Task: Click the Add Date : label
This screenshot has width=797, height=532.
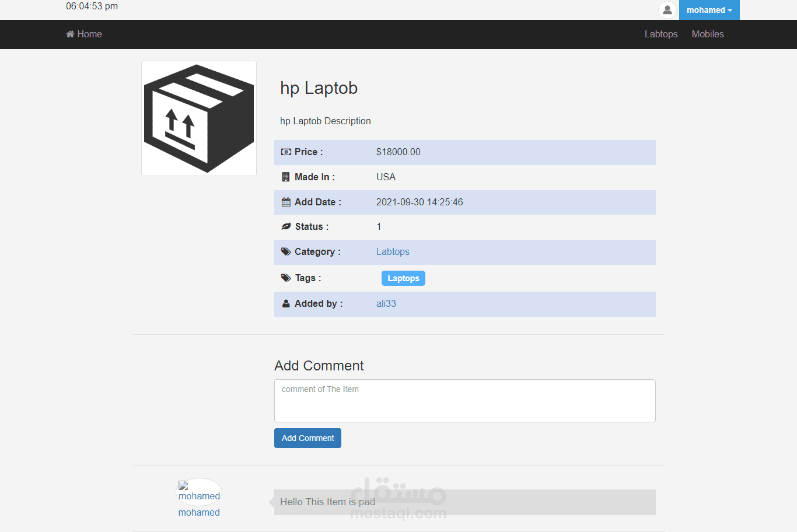Action: pos(318,202)
